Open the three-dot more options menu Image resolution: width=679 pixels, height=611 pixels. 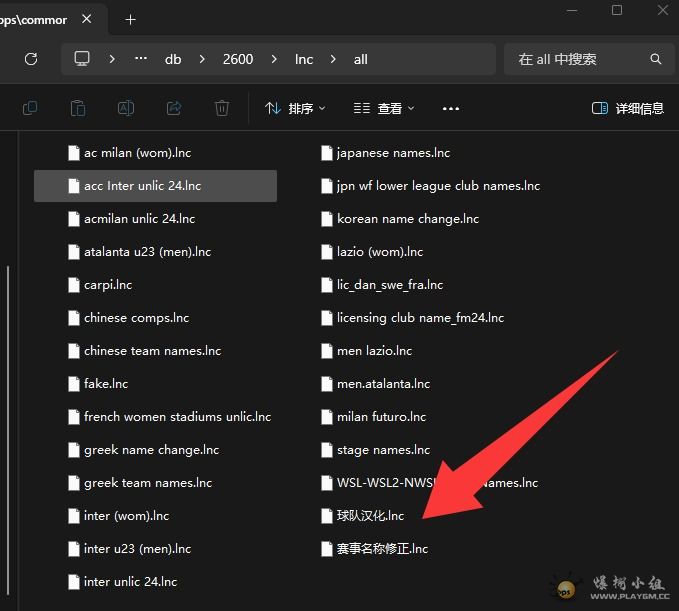click(451, 108)
